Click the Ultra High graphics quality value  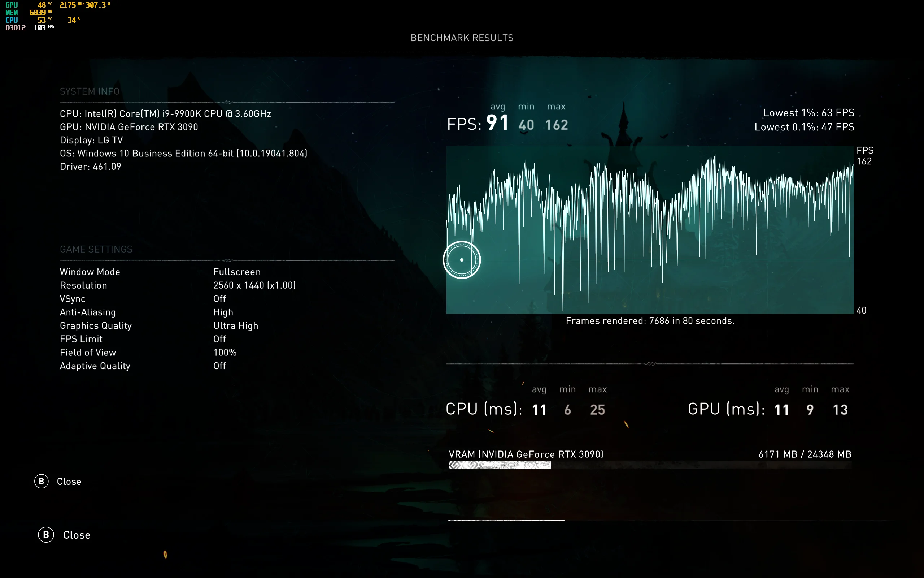pyautogui.click(x=236, y=326)
